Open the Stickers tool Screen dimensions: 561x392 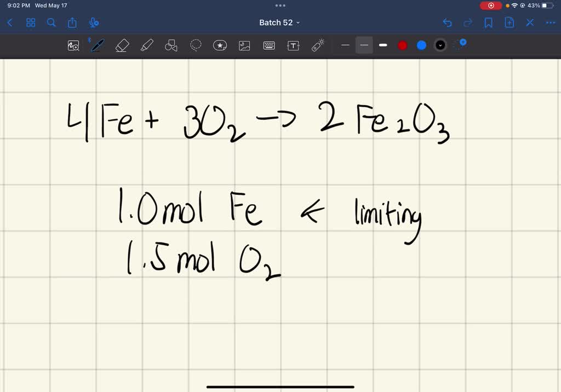(x=220, y=45)
